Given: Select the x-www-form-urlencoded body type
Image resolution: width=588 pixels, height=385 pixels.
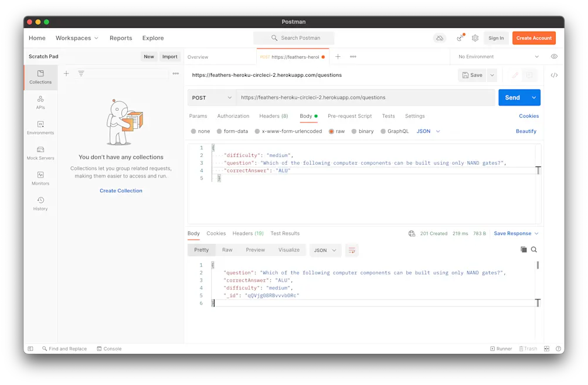Looking at the screenshot, I should tap(288, 131).
